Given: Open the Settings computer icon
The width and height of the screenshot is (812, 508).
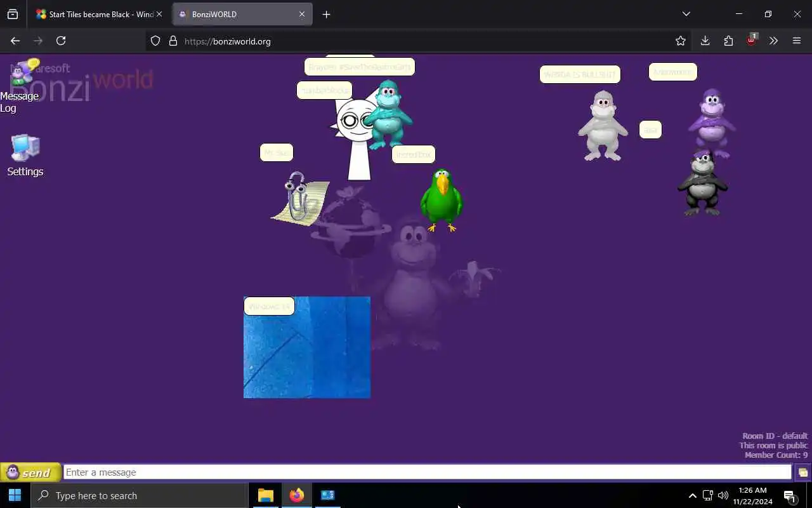Looking at the screenshot, I should [x=25, y=155].
